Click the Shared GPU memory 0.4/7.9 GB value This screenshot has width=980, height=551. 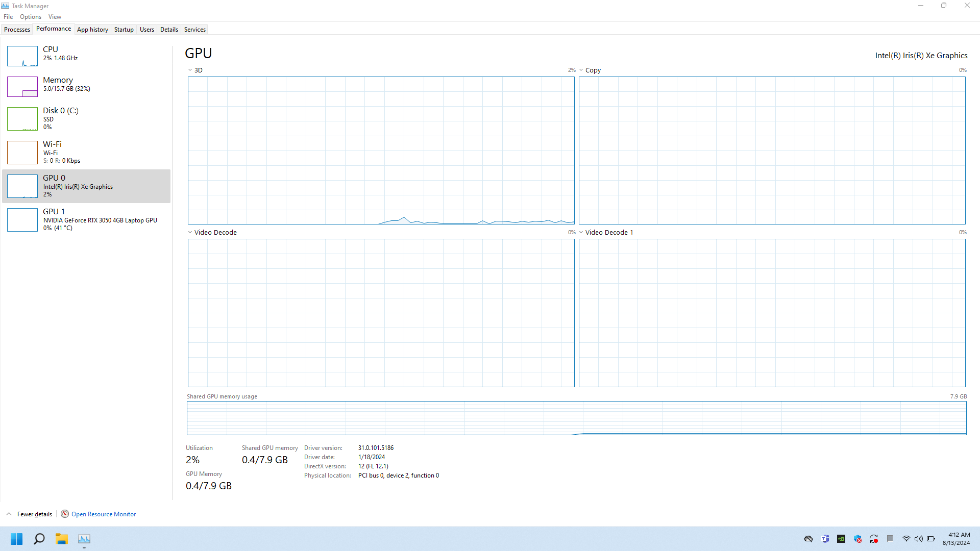pyautogui.click(x=265, y=460)
